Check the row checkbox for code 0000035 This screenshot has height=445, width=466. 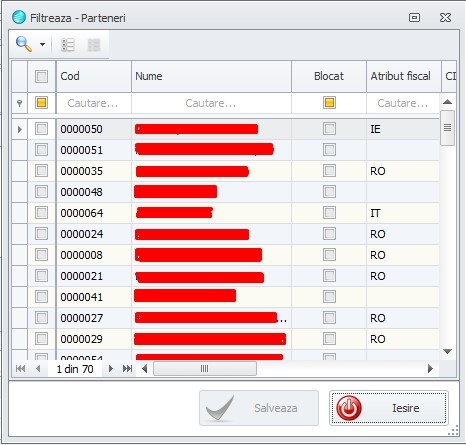coord(41,171)
